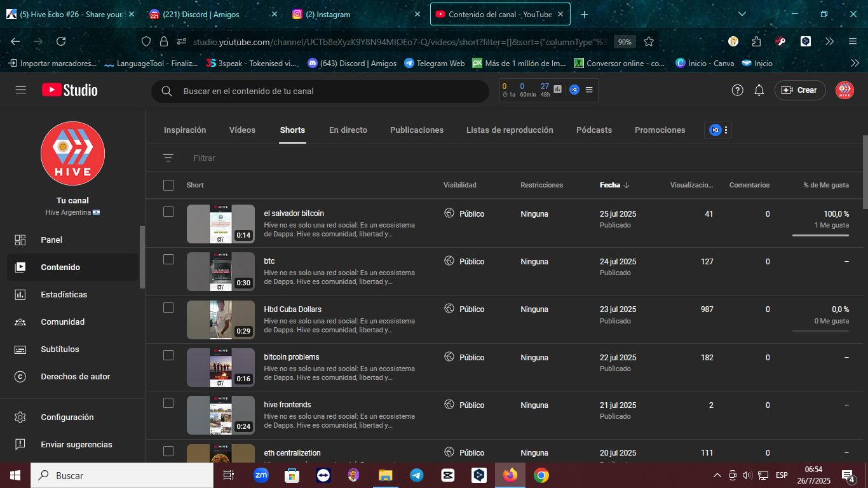
Task: Toggle the select-all Shorts checkbox
Action: [x=168, y=185]
